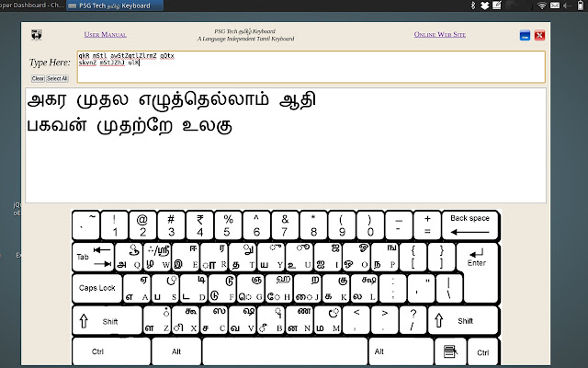Click the Tab key on virtual keyboard
The width and height of the screenshot is (588, 368).
click(93, 257)
